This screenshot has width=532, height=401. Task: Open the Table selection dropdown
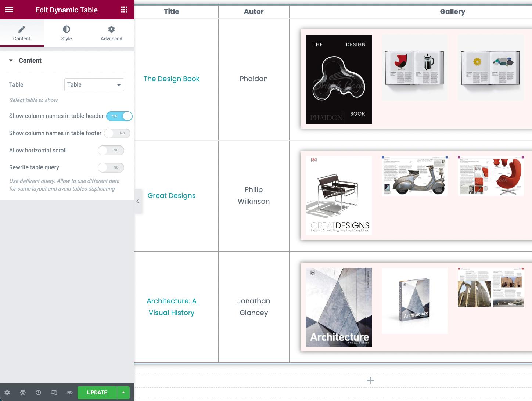click(x=94, y=85)
